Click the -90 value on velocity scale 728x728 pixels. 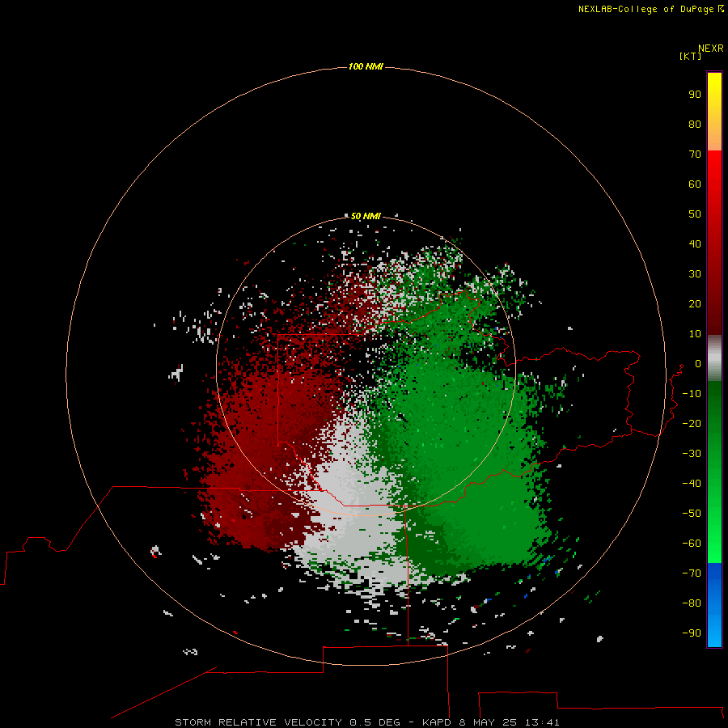(692, 633)
